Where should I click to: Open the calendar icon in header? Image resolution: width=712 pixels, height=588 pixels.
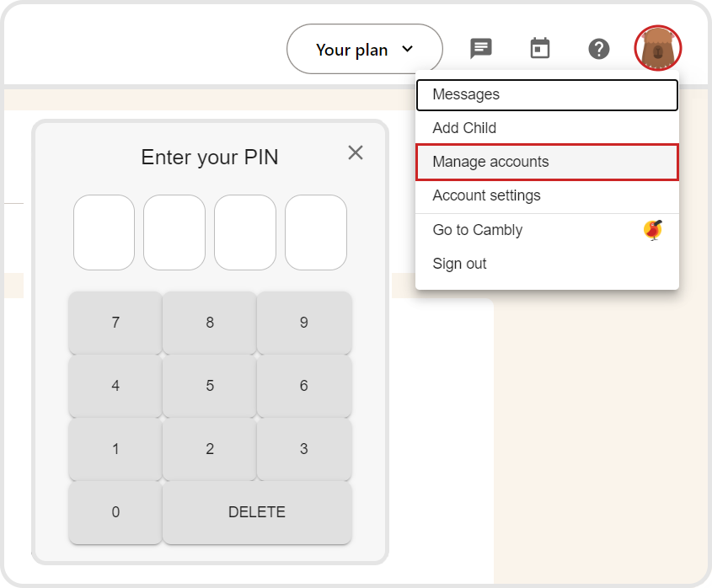[540, 49]
